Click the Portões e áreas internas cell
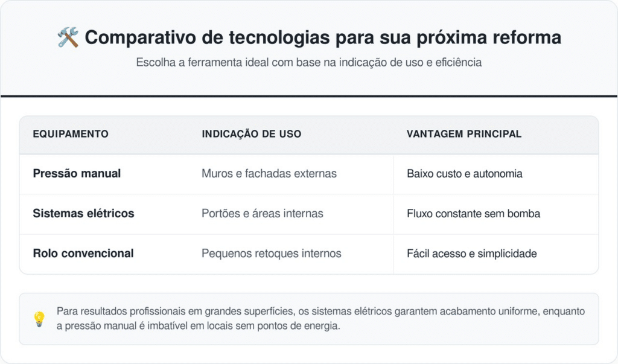The image size is (618, 364). 263,214
